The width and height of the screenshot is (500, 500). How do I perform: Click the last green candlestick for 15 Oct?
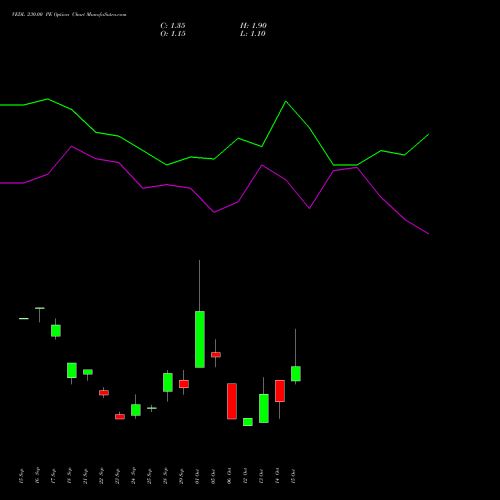click(296, 374)
